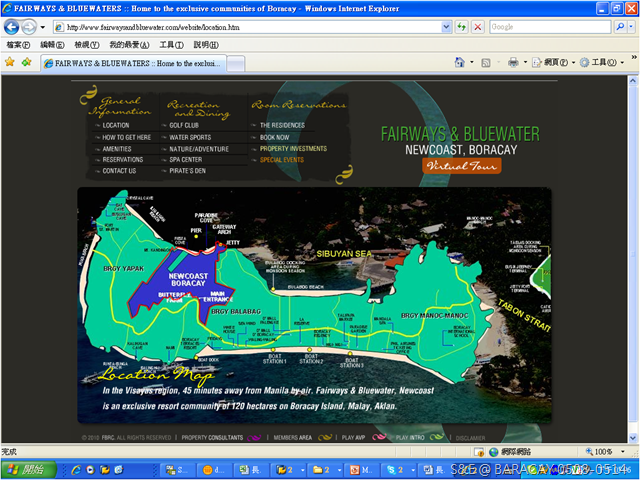Click the page scrollbar up arrow
Viewport: 640px width, 480px height.
(x=633, y=81)
